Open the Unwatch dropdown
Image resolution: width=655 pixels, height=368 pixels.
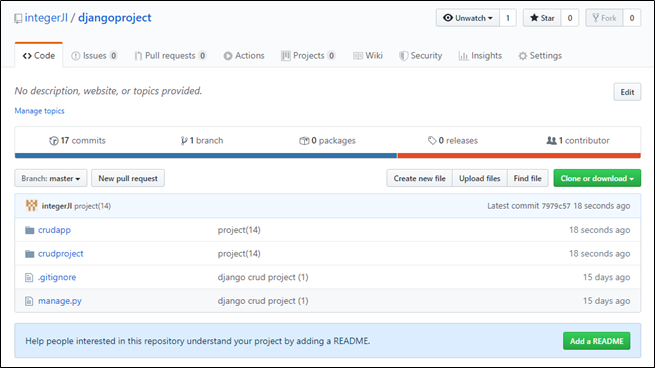point(468,18)
